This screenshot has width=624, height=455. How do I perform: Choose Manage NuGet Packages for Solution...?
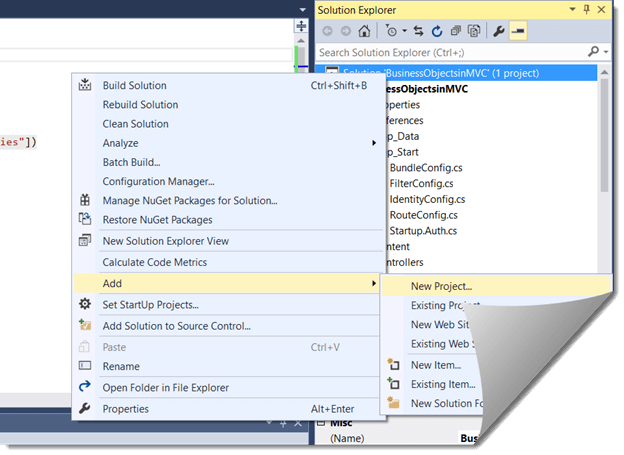tap(229, 201)
